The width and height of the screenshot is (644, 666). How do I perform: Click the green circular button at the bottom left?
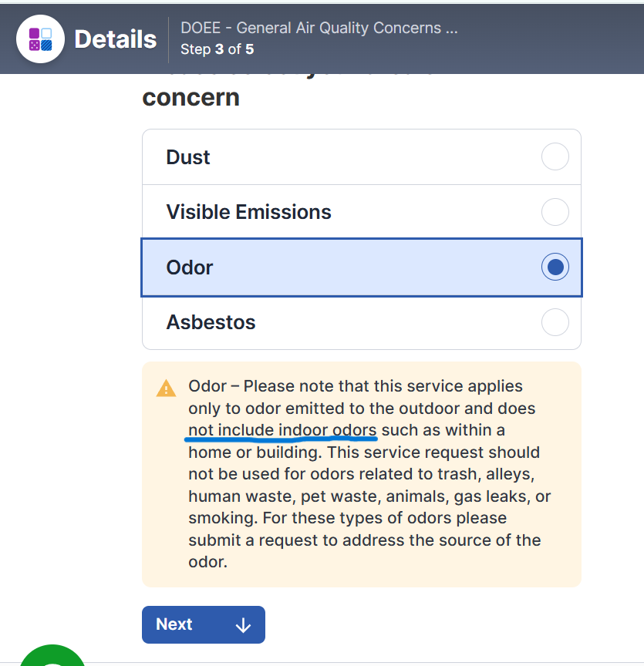click(x=52, y=656)
